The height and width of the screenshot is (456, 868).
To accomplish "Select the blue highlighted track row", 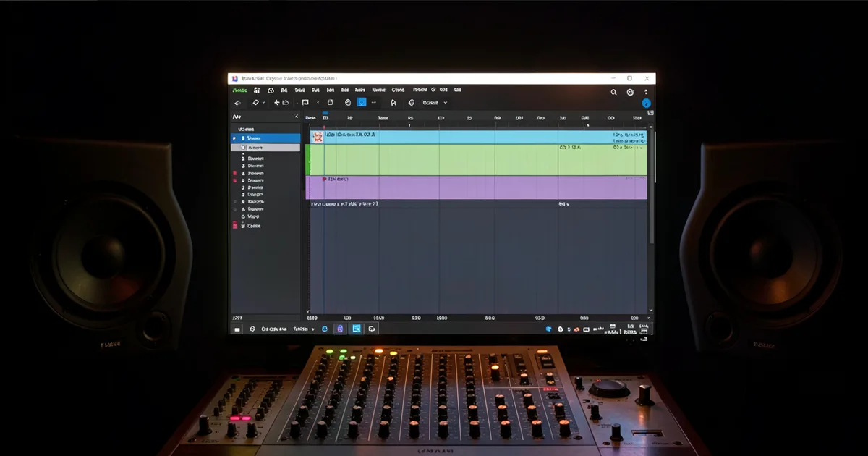I will 265,138.
